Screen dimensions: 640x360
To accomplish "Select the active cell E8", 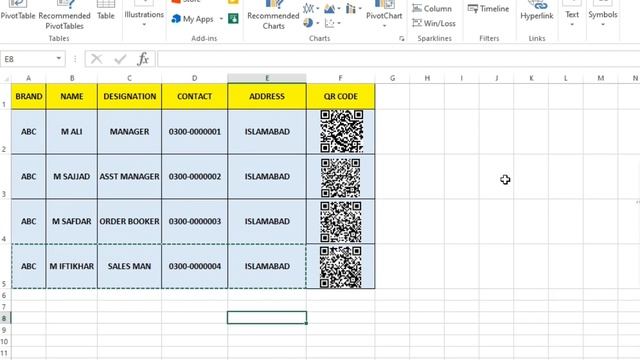I will pyautogui.click(x=267, y=318).
